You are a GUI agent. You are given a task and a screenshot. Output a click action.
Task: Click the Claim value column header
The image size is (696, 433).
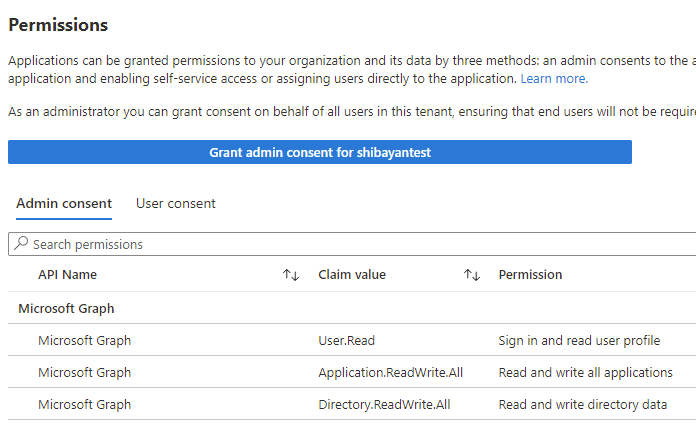[352, 275]
